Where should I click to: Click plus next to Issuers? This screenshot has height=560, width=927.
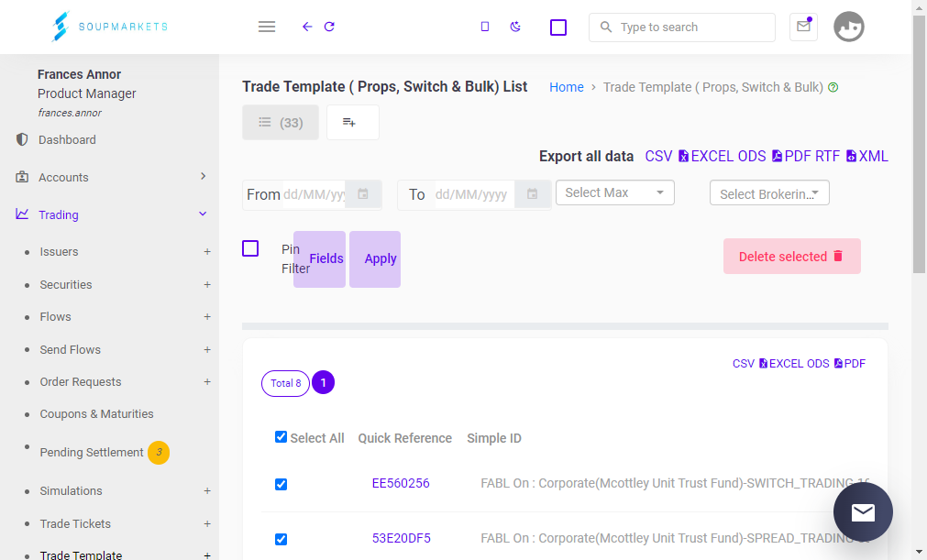207,252
